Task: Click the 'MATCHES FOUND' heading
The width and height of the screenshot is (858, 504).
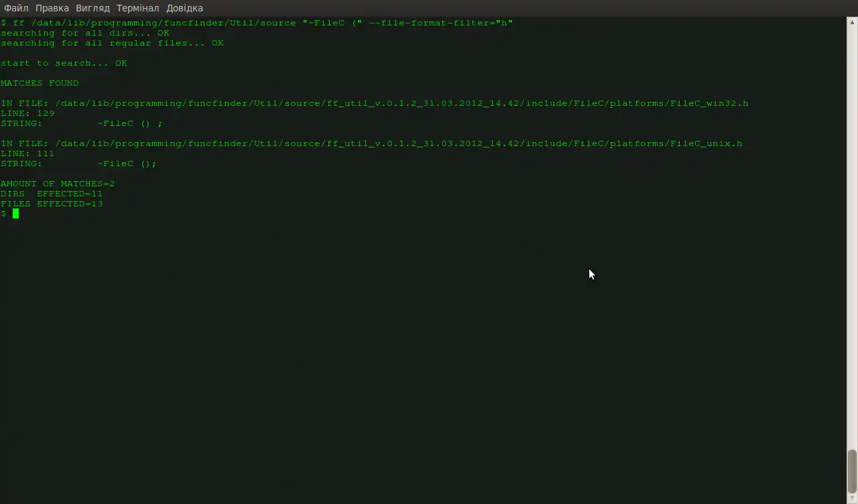Action: point(40,83)
